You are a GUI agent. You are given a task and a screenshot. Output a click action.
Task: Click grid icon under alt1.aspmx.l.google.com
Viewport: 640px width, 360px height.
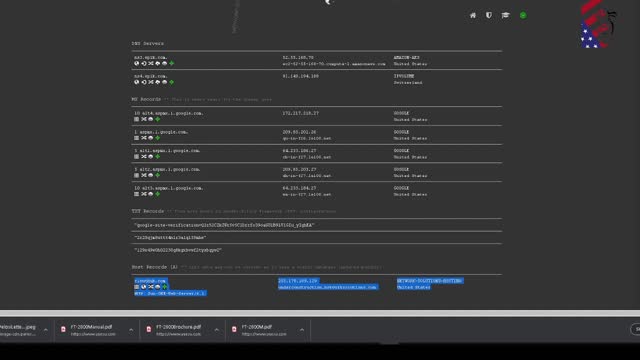click(137, 156)
